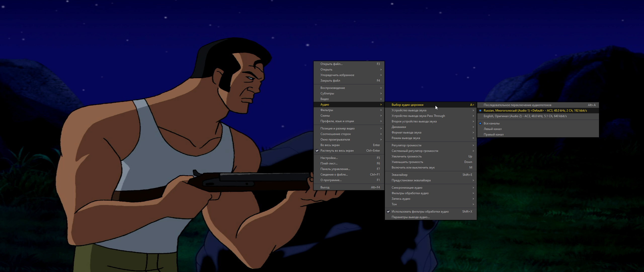Open 'Формат вывода звука' submenu
Viewport: 644px width, 272px height.
point(431,132)
